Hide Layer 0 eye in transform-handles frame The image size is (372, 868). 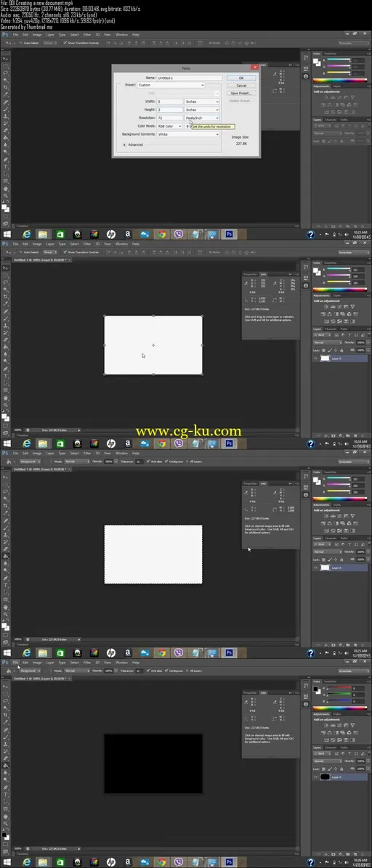tap(315, 359)
